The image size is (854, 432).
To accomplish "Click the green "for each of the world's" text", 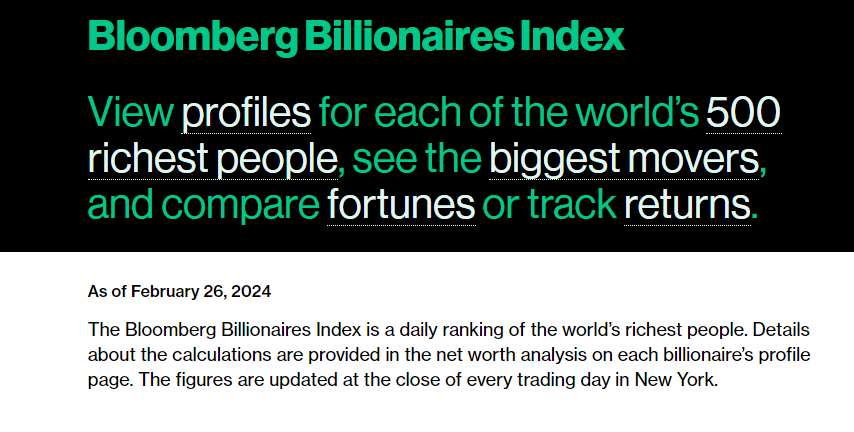I will pyautogui.click(x=509, y=112).
